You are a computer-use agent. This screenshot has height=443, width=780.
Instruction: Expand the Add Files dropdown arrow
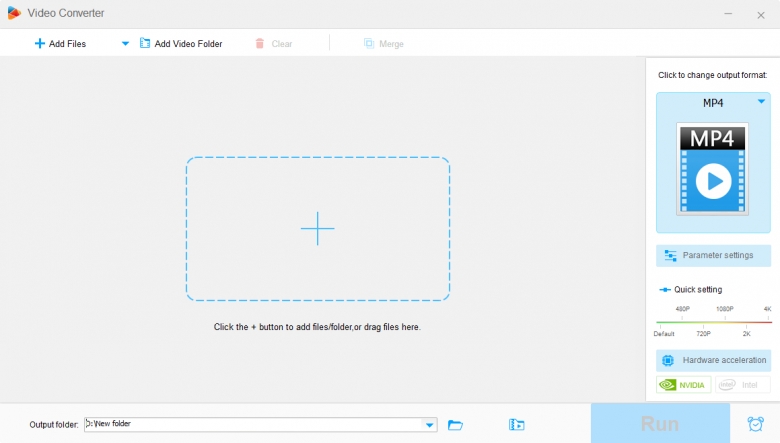(x=125, y=44)
